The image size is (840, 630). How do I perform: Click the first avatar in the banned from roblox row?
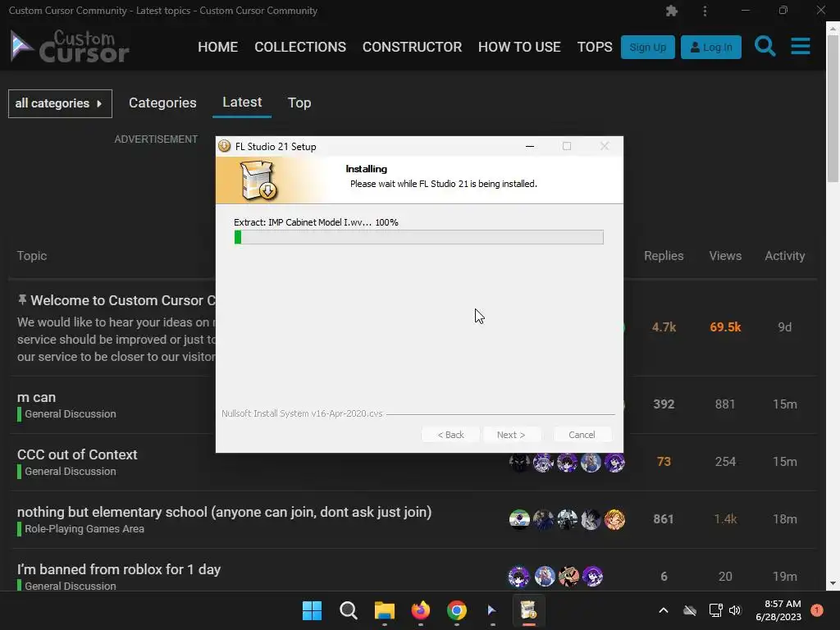click(x=518, y=577)
